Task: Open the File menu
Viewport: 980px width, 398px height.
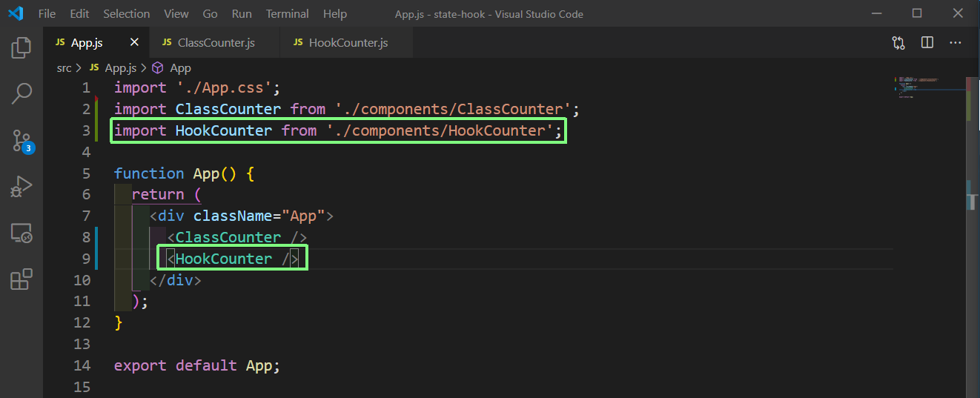Action: (47, 14)
